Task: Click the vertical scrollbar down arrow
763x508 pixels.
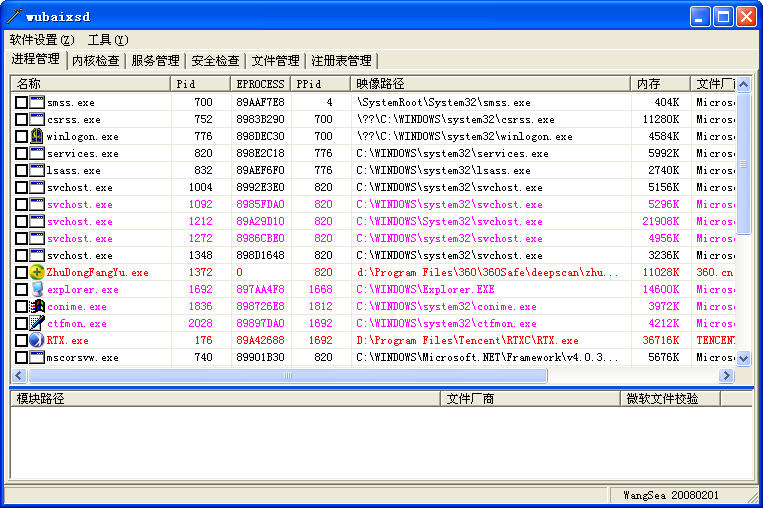Action: coord(743,359)
